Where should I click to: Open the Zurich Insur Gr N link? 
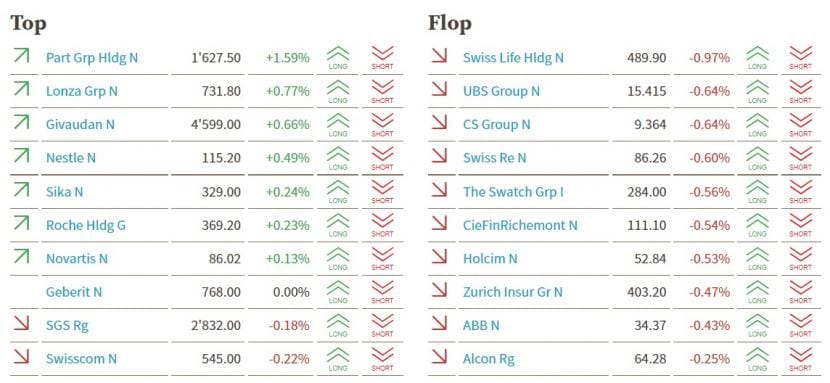(513, 292)
